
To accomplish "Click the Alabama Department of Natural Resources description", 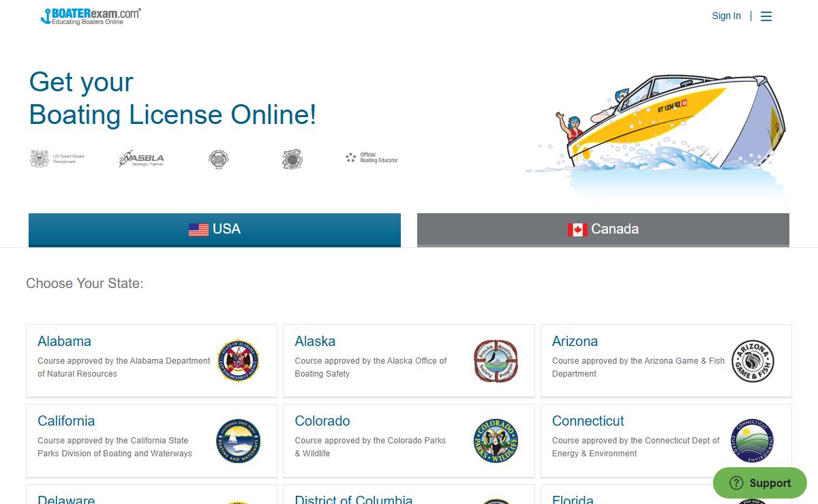I will [x=124, y=367].
